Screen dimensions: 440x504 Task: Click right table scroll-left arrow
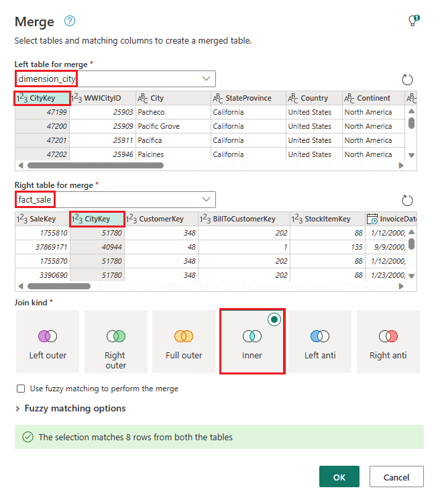(x=21, y=287)
